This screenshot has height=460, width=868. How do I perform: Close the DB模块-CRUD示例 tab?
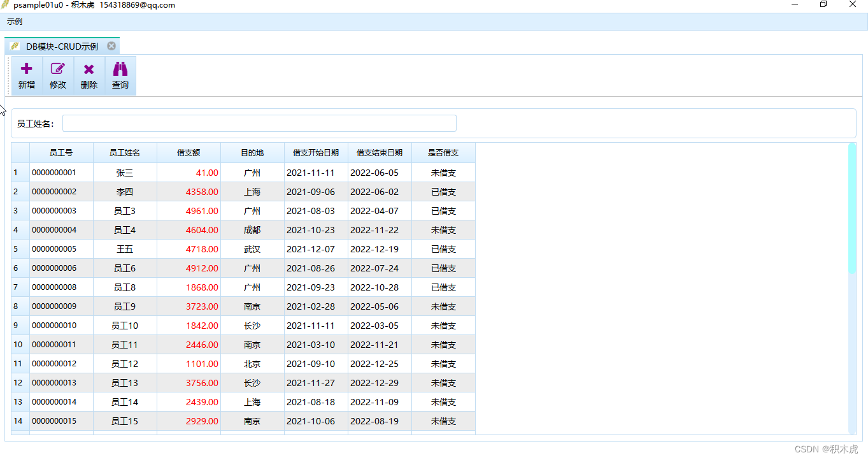pyautogui.click(x=111, y=45)
